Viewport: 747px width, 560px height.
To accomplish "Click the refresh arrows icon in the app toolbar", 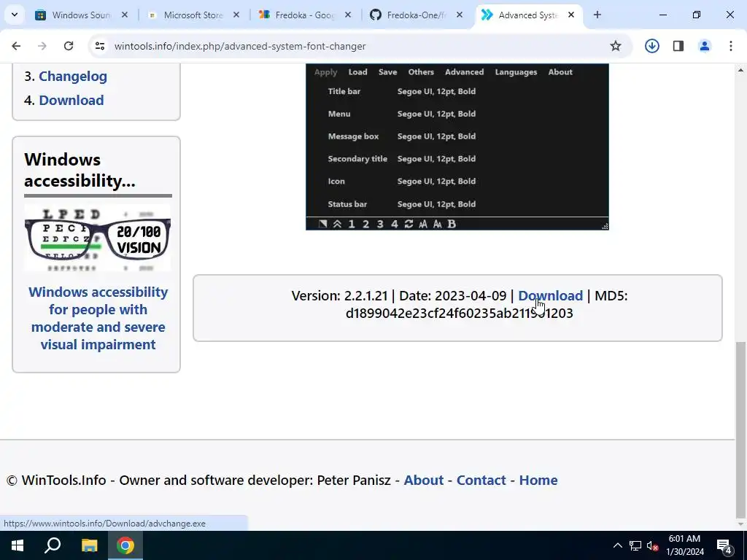I will (409, 224).
